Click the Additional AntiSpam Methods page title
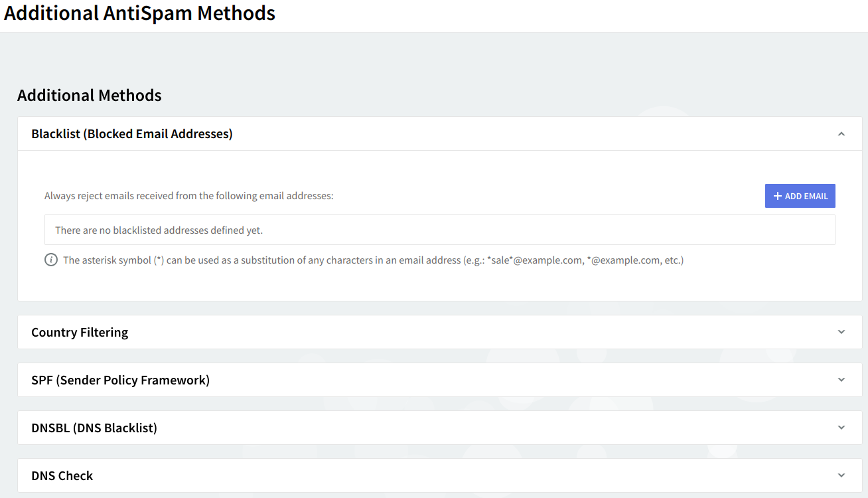This screenshot has width=868, height=498. [x=139, y=13]
